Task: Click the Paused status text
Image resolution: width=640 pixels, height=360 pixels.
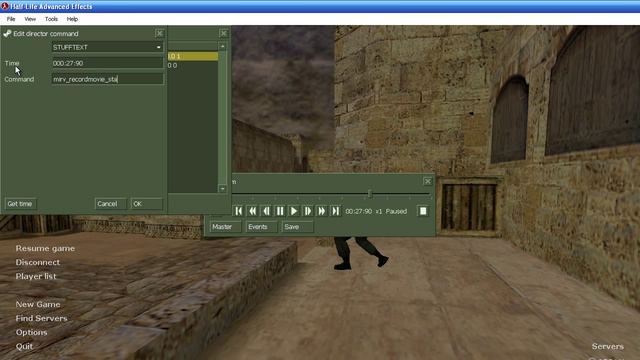Action: click(x=396, y=211)
